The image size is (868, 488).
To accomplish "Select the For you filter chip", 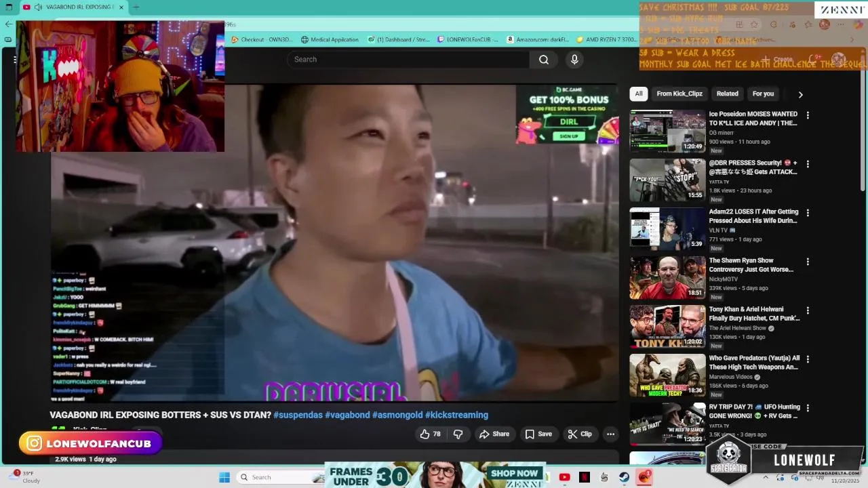I will click(x=763, y=94).
